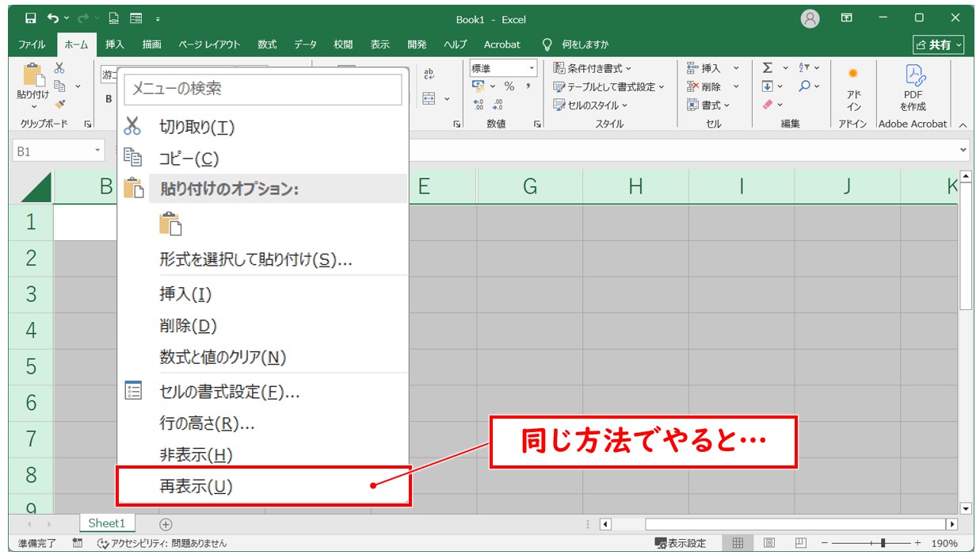Viewport: 980px width, 559px height.
Task: Open the テーブルとして書式設定 dropdown
Action: 608,86
